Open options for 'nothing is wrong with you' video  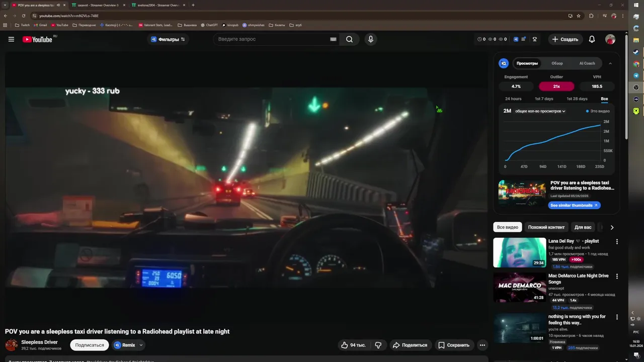617,317
